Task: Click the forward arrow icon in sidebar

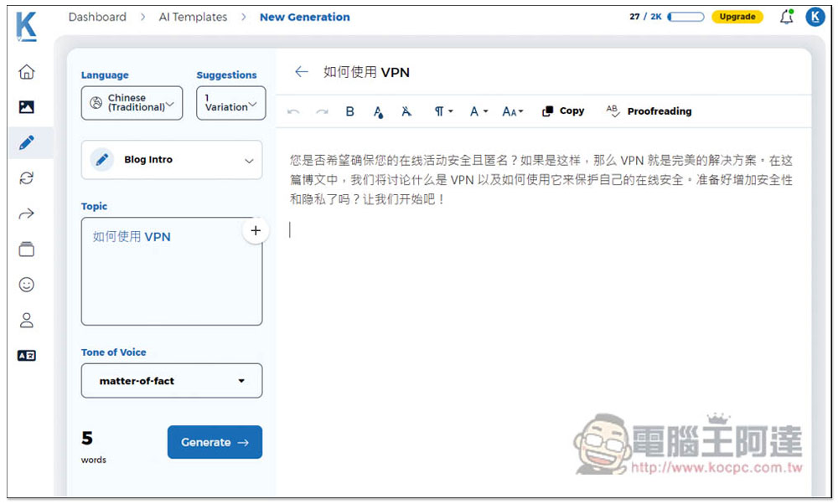Action: [x=26, y=214]
